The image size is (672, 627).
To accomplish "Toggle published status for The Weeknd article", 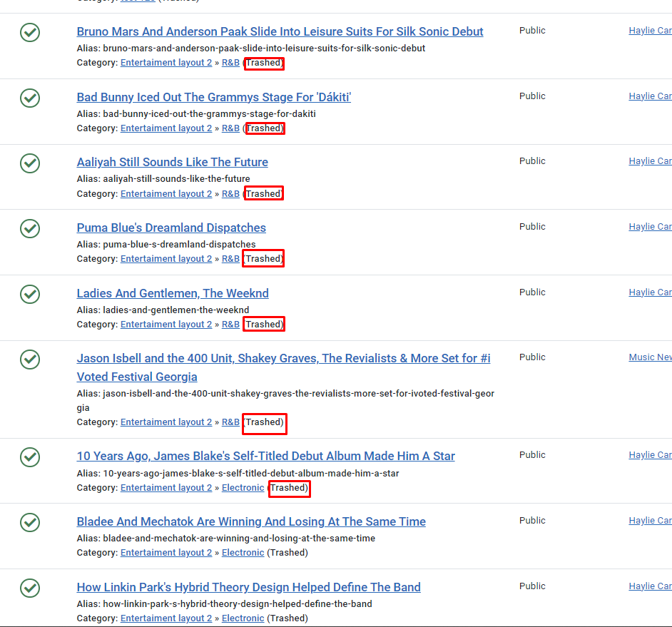I will click(x=30, y=294).
